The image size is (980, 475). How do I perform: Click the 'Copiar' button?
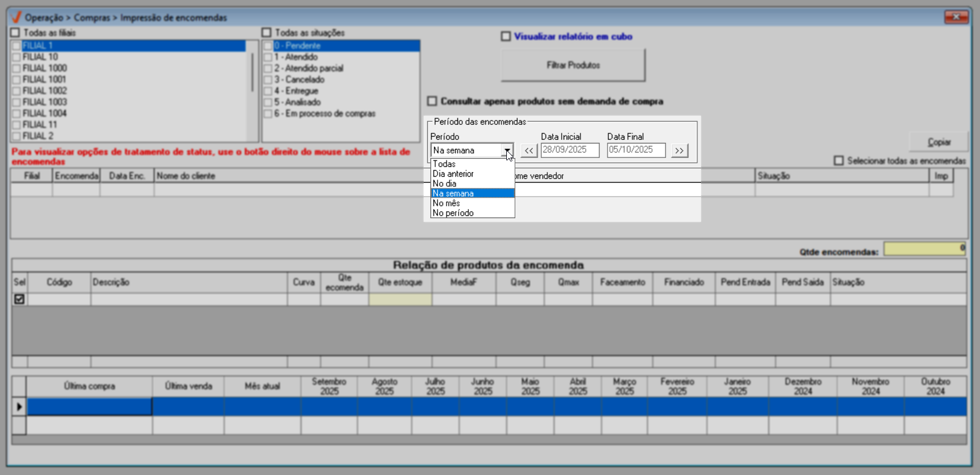pyautogui.click(x=938, y=142)
